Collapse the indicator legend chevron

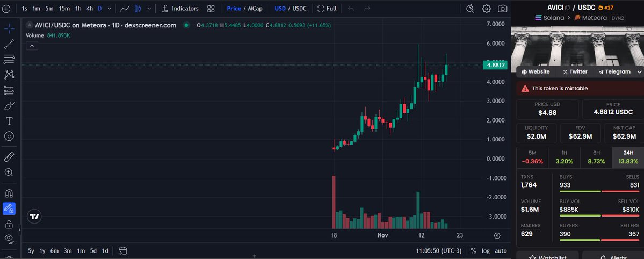[32, 46]
